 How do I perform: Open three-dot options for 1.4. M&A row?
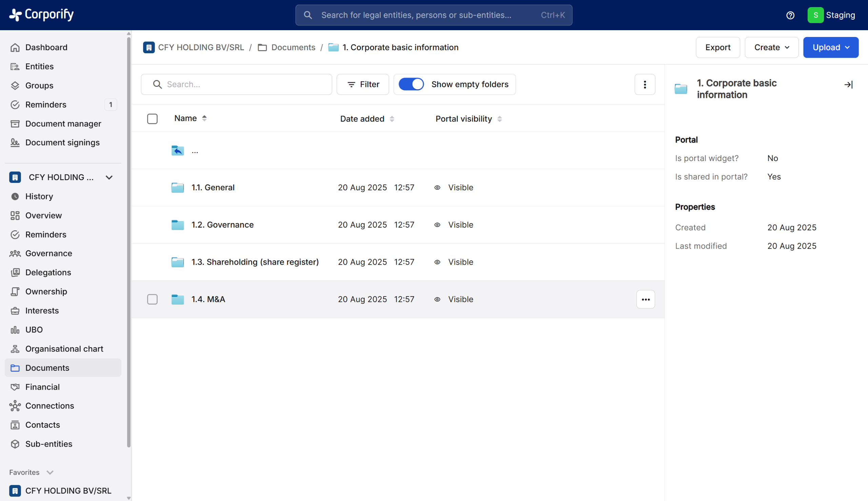(x=645, y=300)
